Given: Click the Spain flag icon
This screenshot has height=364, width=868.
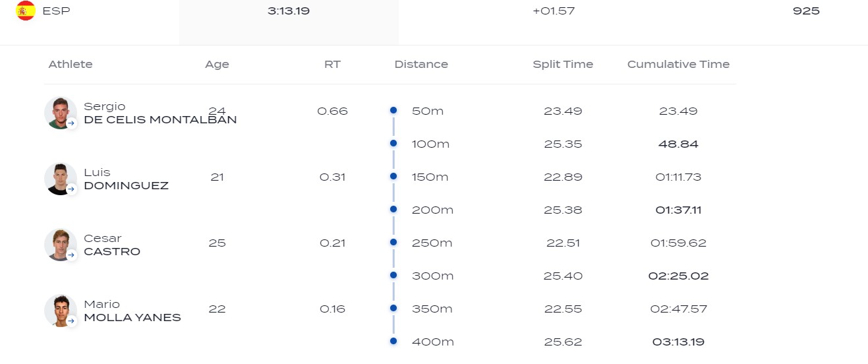Looking at the screenshot, I should click(x=26, y=11).
